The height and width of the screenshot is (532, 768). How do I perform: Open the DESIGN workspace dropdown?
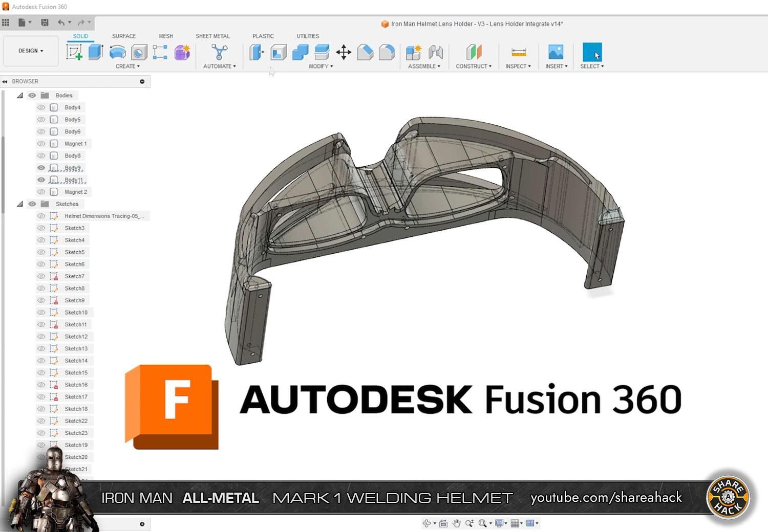31,51
